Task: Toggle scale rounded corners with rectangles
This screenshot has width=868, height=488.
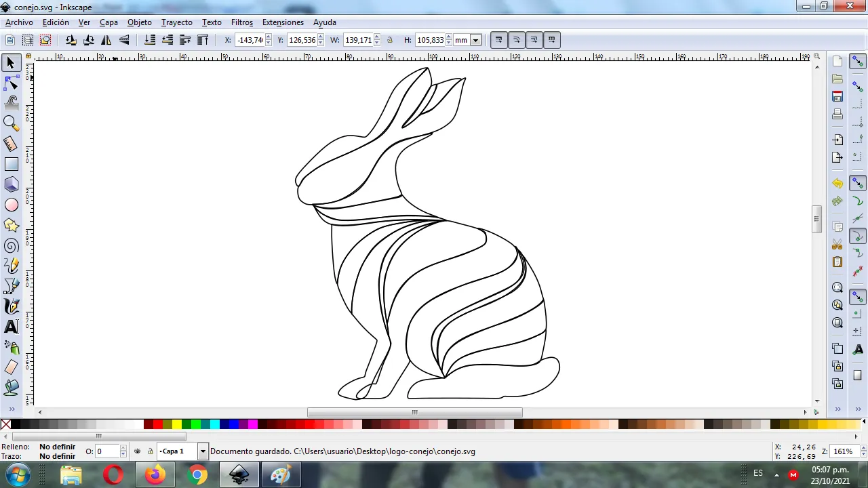Action: [x=516, y=40]
